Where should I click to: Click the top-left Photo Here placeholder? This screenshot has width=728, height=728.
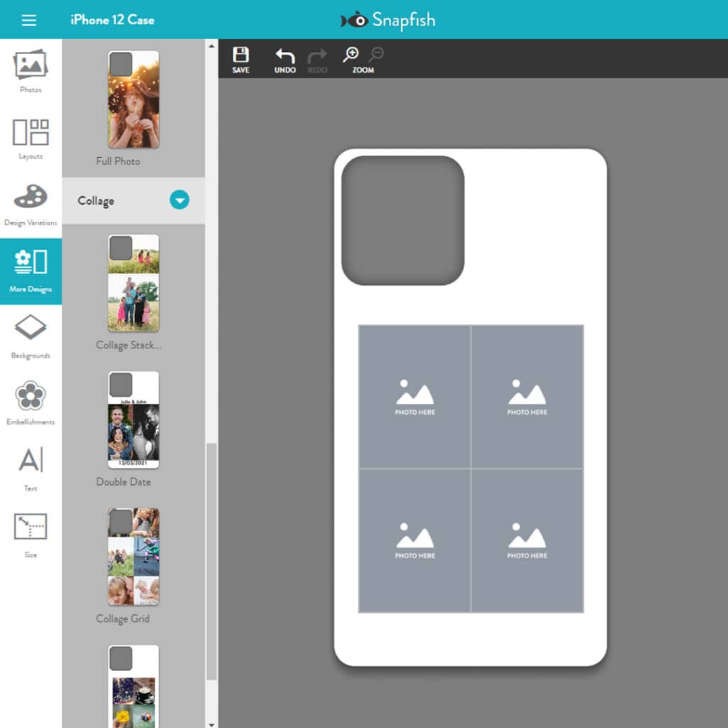[x=414, y=395]
